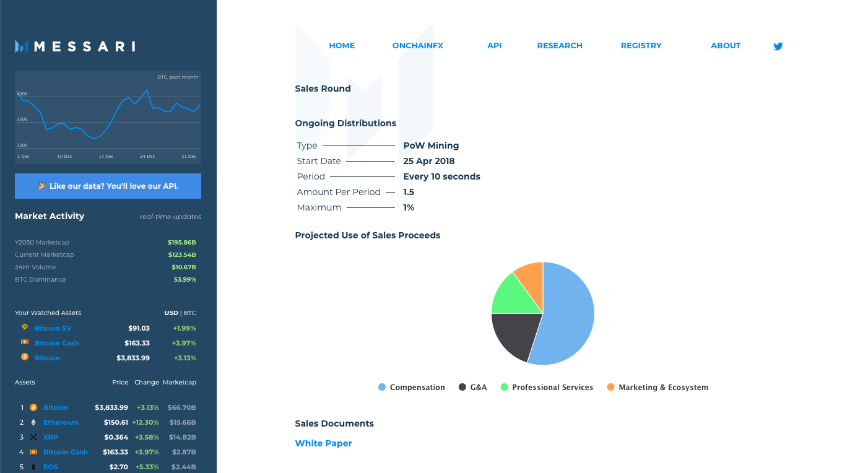Click the 'Ongoing Distributions' heading
Screen dimensions: 868x473
345,123
